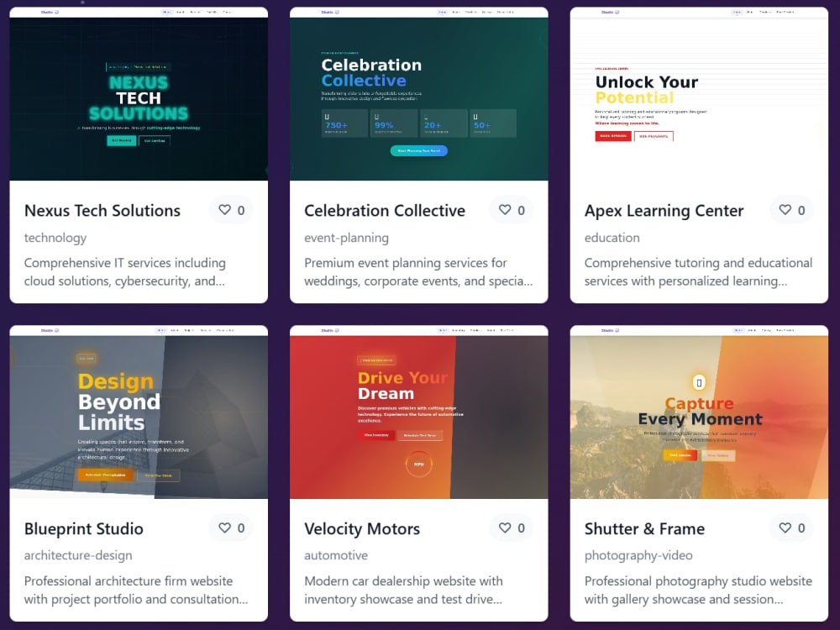Like the Shutter & Frame template
This screenshot has width=840, height=630.
click(792, 528)
